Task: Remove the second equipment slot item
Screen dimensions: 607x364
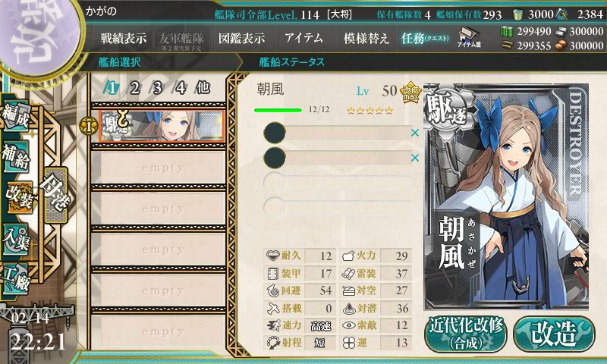Action: [x=415, y=158]
